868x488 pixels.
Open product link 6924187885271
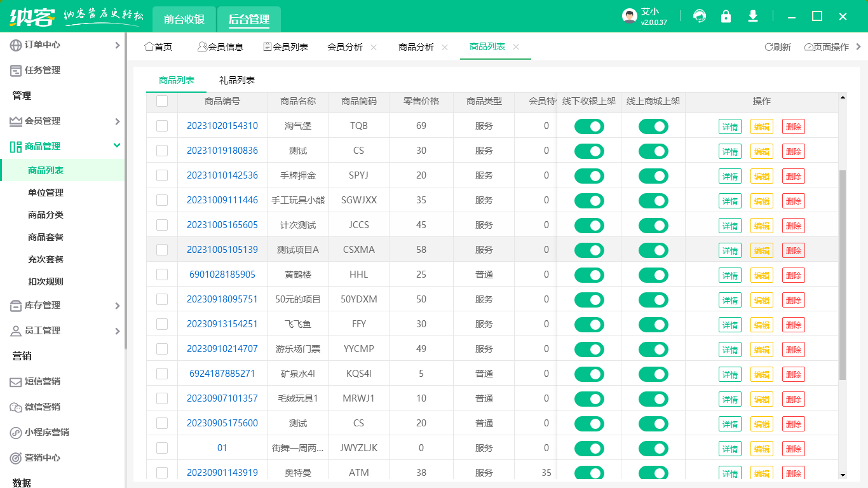click(222, 374)
